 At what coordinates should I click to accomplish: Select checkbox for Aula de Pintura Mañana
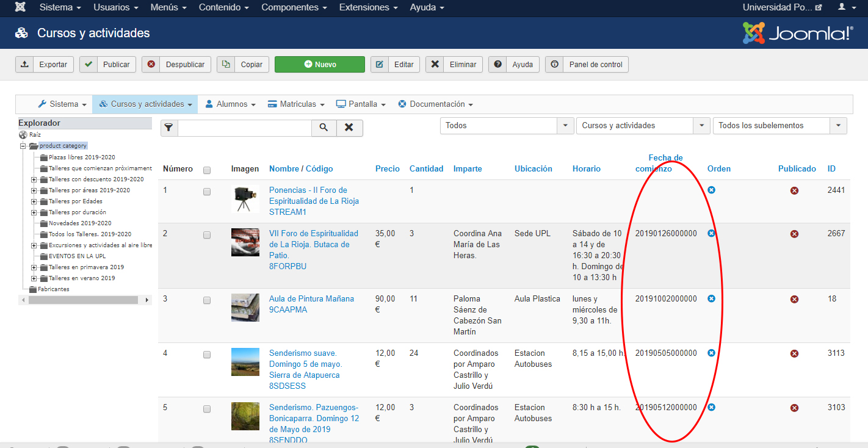tap(207, 300)
